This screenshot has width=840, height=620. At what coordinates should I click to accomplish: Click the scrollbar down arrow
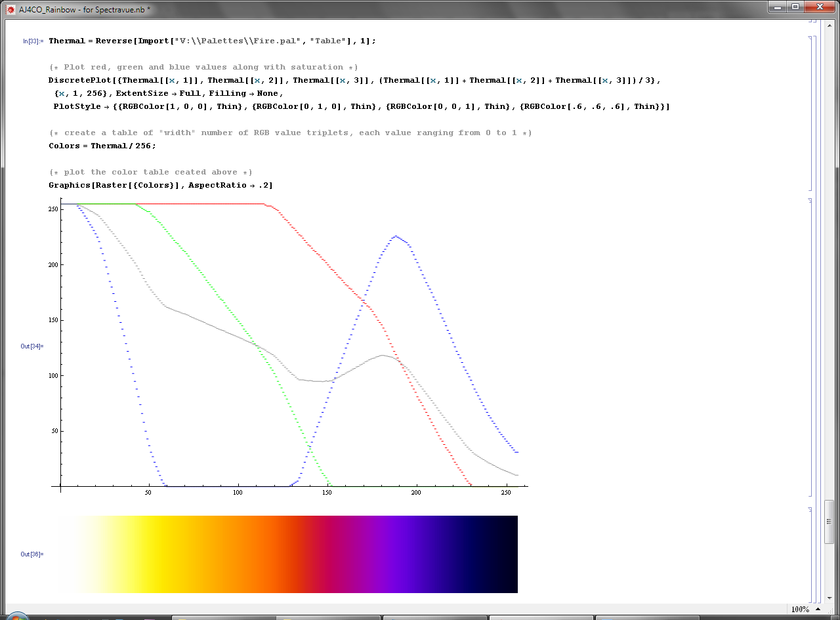[829, 596]
